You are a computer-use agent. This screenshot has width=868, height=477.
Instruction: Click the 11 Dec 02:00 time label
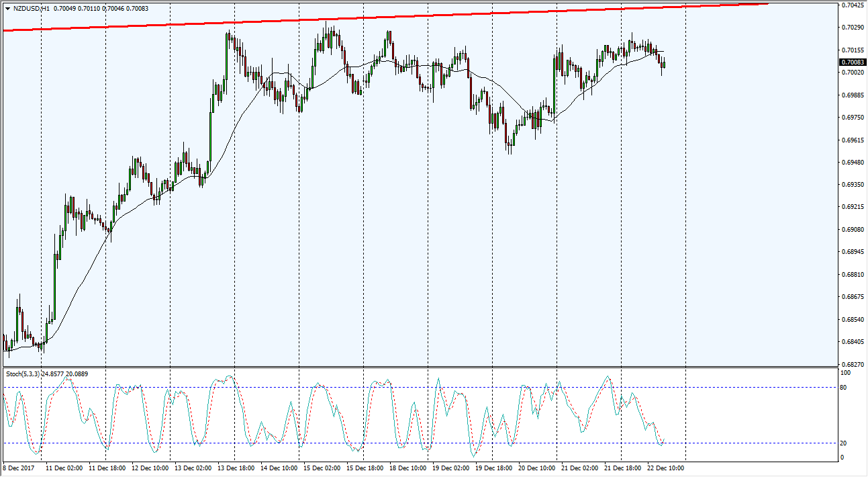[64, 468]
